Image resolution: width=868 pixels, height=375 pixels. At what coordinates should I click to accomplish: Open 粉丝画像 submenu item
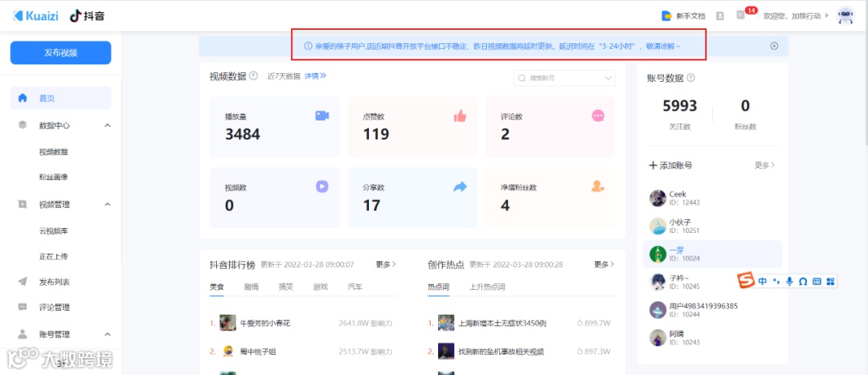[x=53, y=177]
